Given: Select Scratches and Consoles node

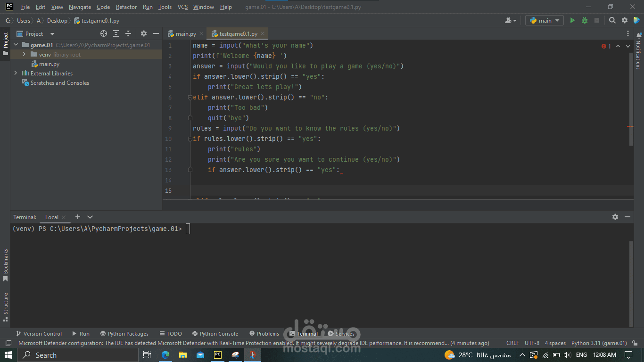Looking at the screenshot, I should point(56,83).
